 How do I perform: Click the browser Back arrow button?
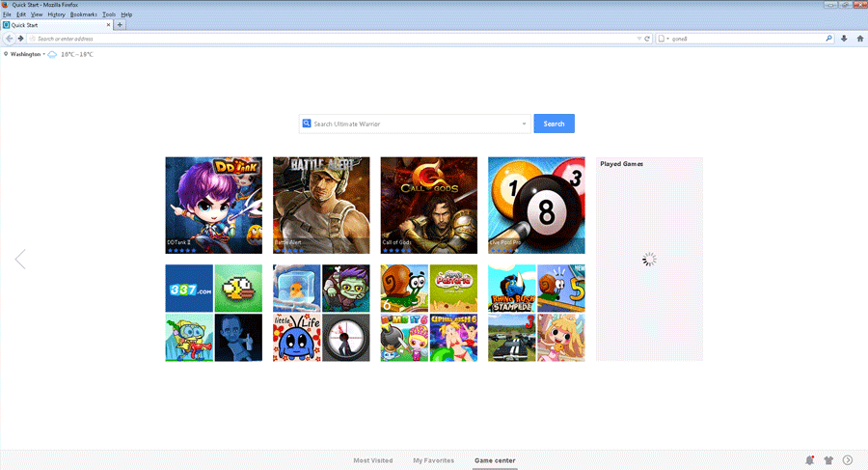click(9, 39)
